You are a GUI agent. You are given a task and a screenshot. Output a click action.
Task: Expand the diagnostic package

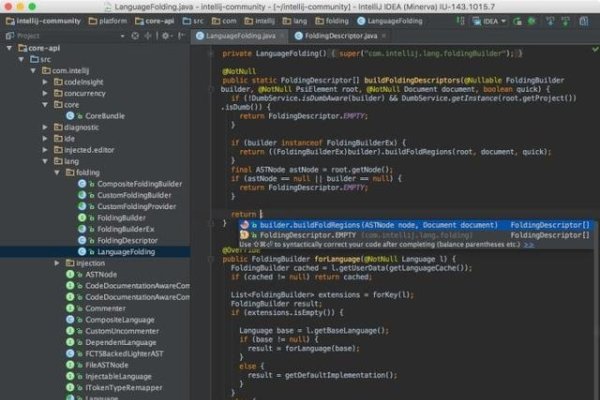45,127
